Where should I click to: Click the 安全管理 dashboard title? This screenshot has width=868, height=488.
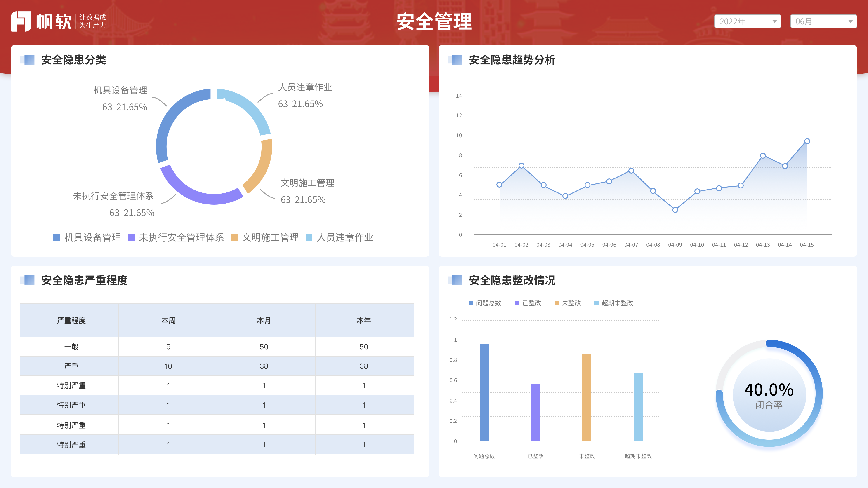pos(434,21)
